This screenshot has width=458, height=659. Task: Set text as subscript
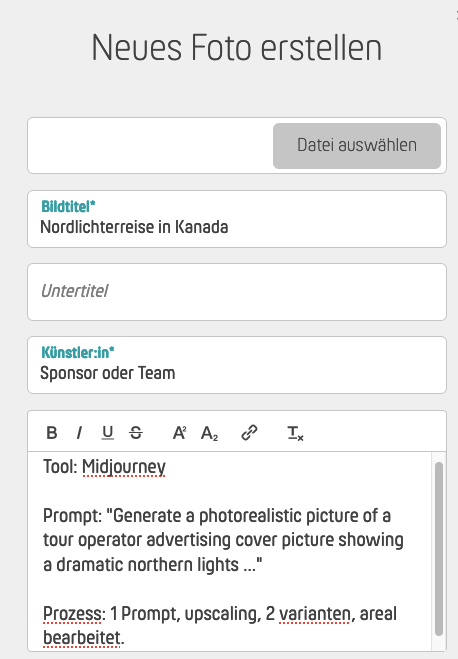coord(209,433)
